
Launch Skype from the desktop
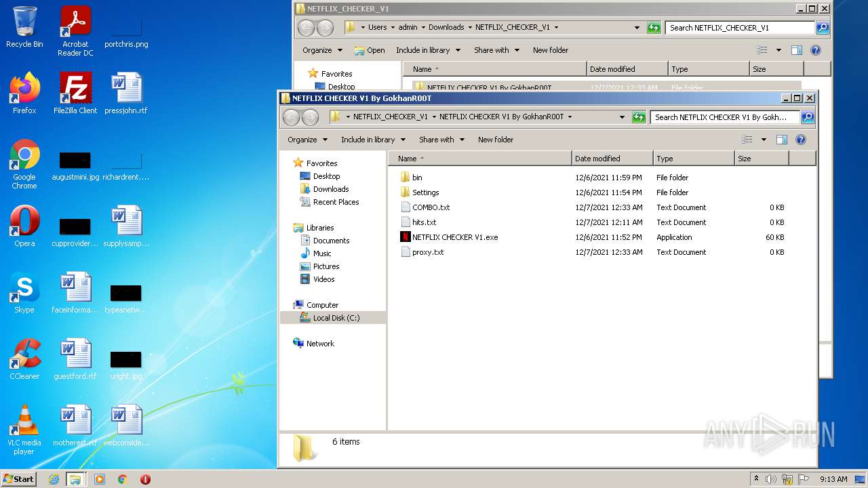click(x=24, y=293)
